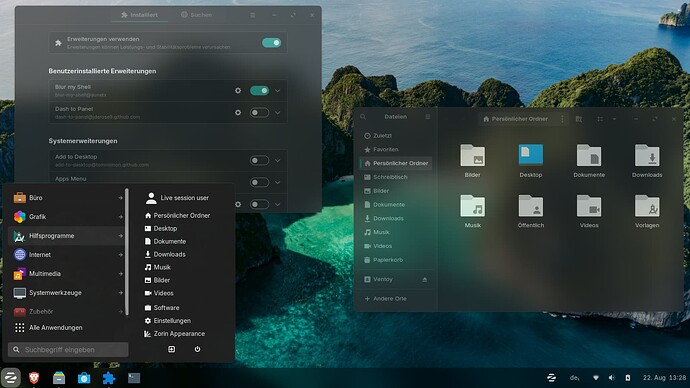Open the terminal icon in the taskbar

point(134,378)
